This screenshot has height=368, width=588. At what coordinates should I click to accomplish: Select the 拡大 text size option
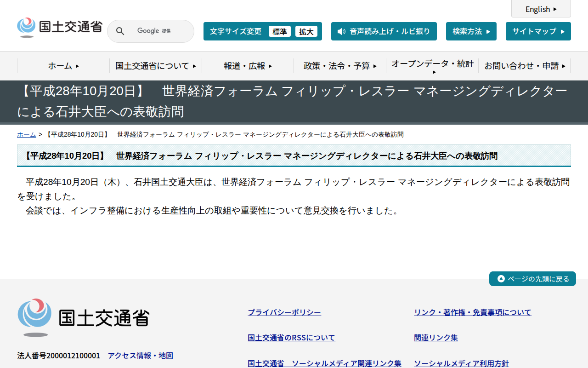pos(306,31)
